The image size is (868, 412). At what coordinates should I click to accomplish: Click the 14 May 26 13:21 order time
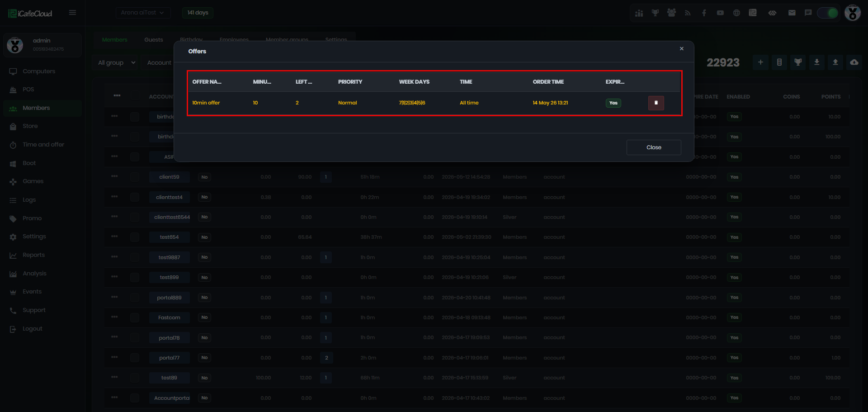(x=550, y=103)
